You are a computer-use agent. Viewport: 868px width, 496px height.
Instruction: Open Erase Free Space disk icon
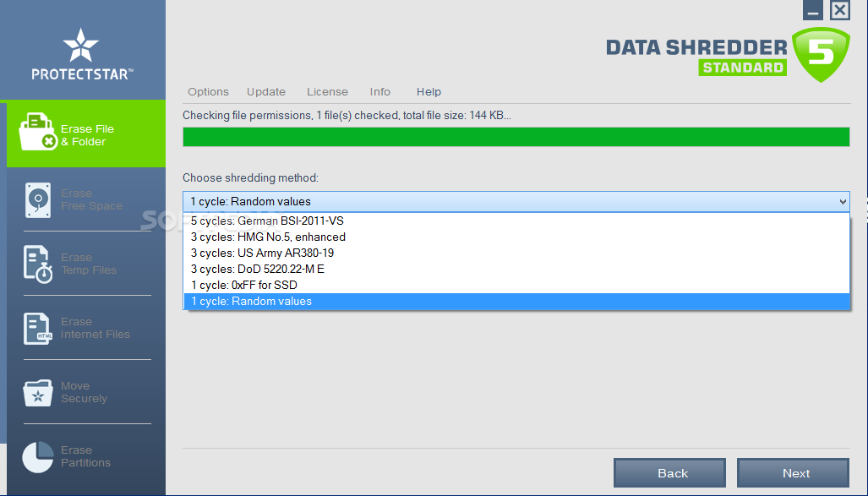tap(38, 200)
